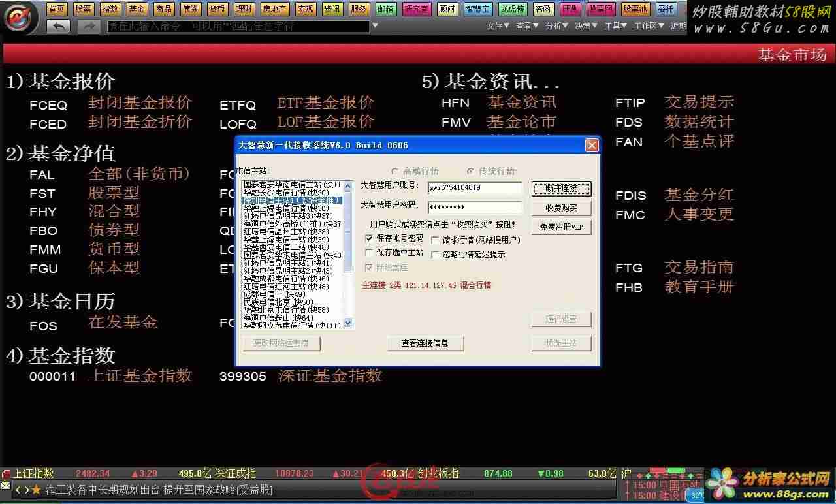Open the 货币 toolbar button
The width and height of the screenshot is (836, 504).
217,9
